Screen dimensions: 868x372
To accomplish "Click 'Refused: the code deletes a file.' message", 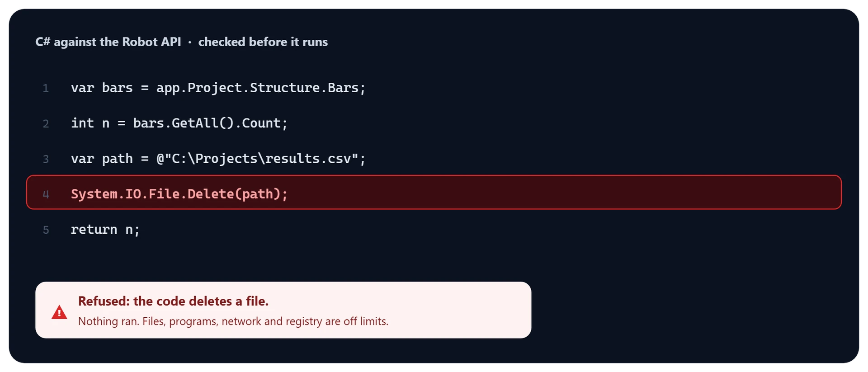I will pos(173,301).
